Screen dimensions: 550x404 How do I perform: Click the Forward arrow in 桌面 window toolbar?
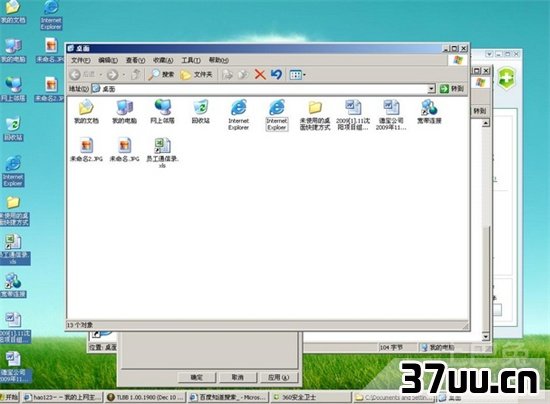pyautogui.click(x=112, y=74)
